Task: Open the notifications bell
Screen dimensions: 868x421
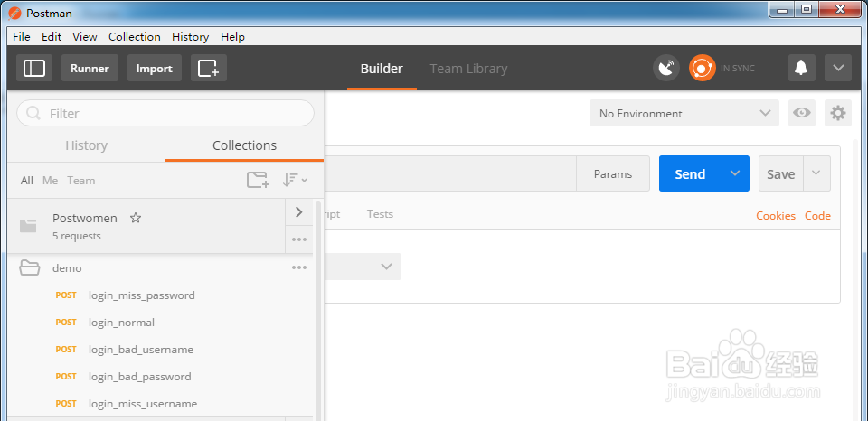Action: click(x=800, y=68)
